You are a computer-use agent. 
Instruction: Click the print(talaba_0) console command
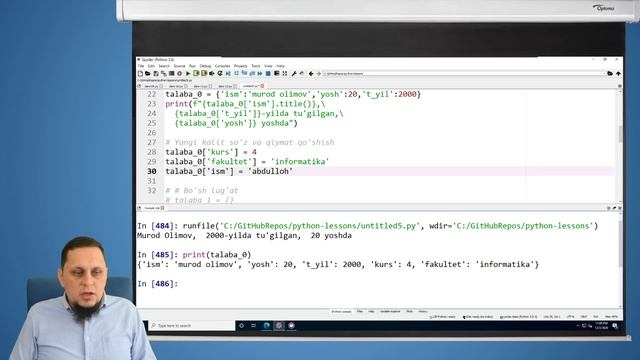click(217, 255)
